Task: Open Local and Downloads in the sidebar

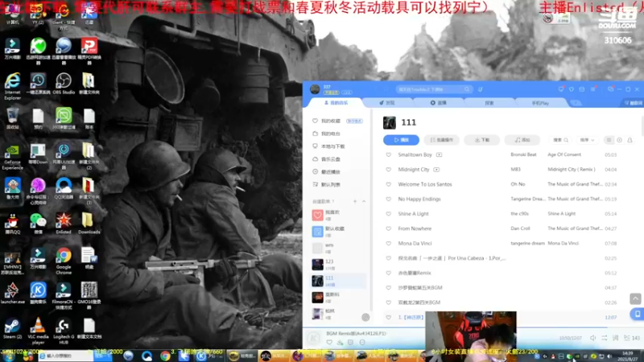Action: (x=332, y=146)
